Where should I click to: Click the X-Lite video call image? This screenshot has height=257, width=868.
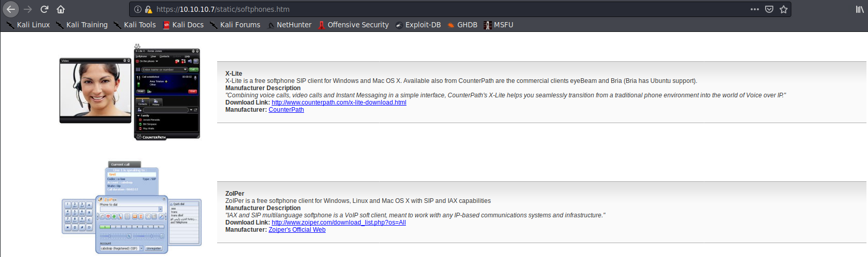(x=95, y=91)
